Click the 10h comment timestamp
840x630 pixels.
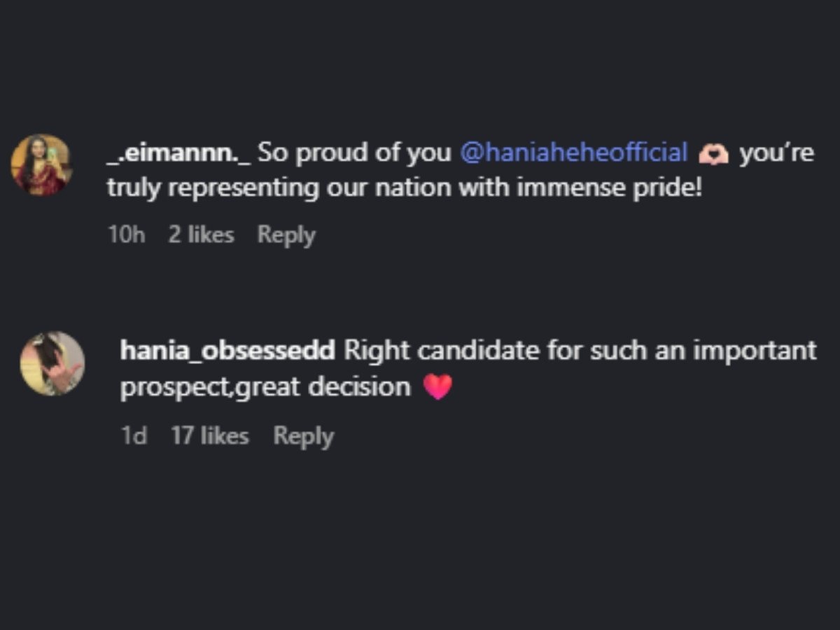click(x=127, y=235)
